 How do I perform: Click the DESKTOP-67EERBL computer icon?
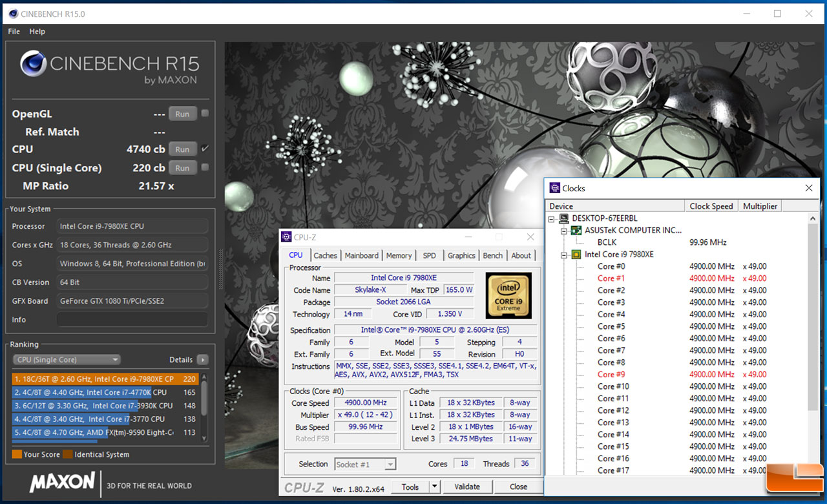point(564,218)
